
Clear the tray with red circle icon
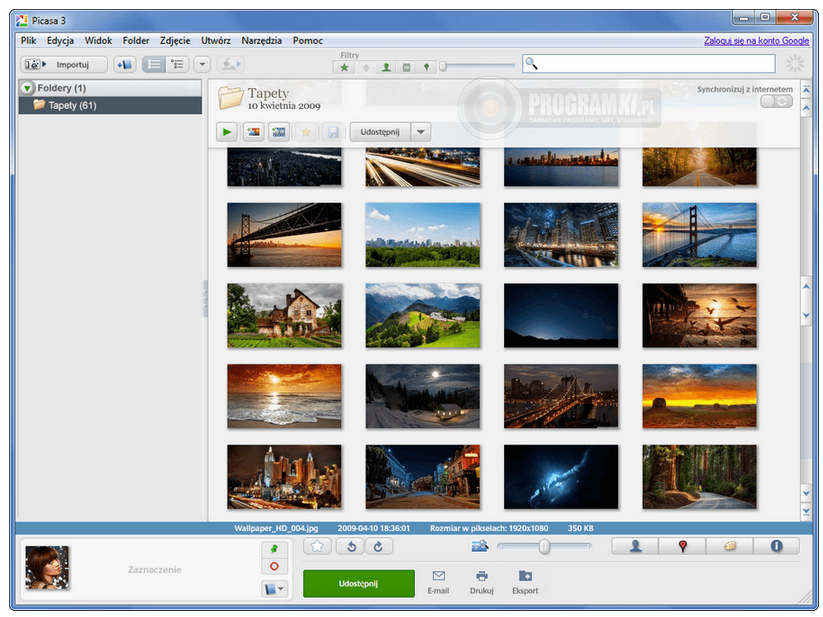[275, 567]
